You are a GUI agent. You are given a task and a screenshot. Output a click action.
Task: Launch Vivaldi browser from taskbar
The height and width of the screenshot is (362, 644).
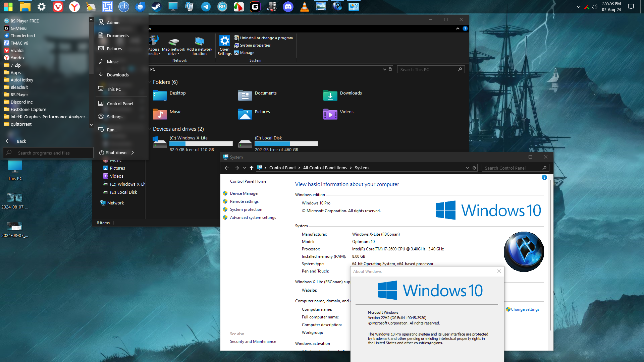58,6
